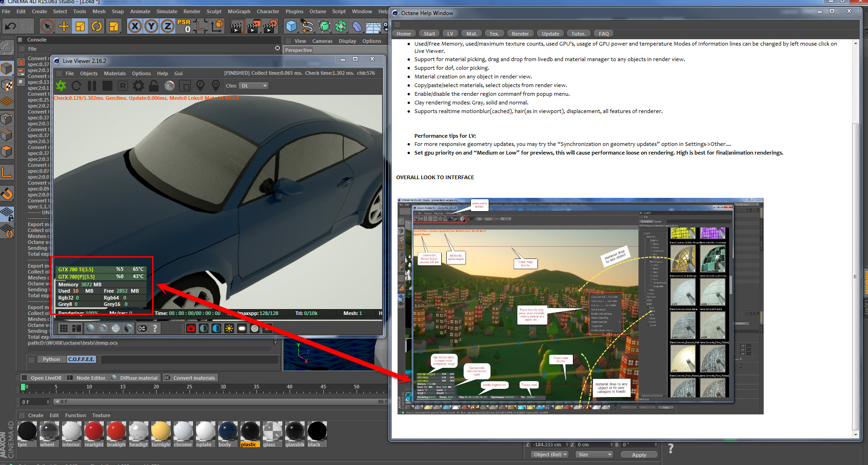Add a cube primitive from the toolbar

(x=291, y=26)
